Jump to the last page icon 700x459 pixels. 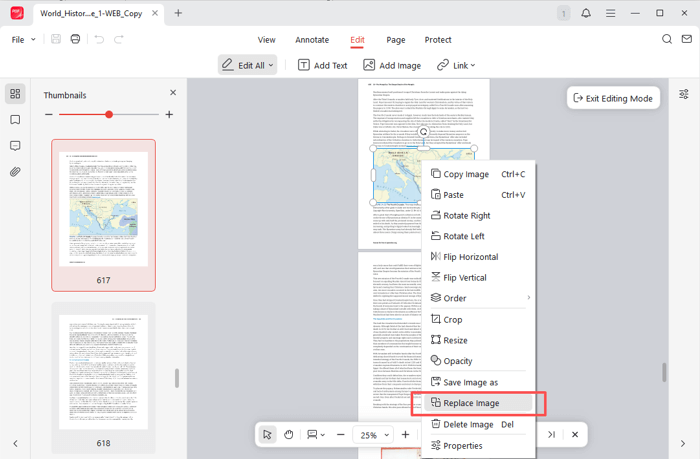[551, 434]
